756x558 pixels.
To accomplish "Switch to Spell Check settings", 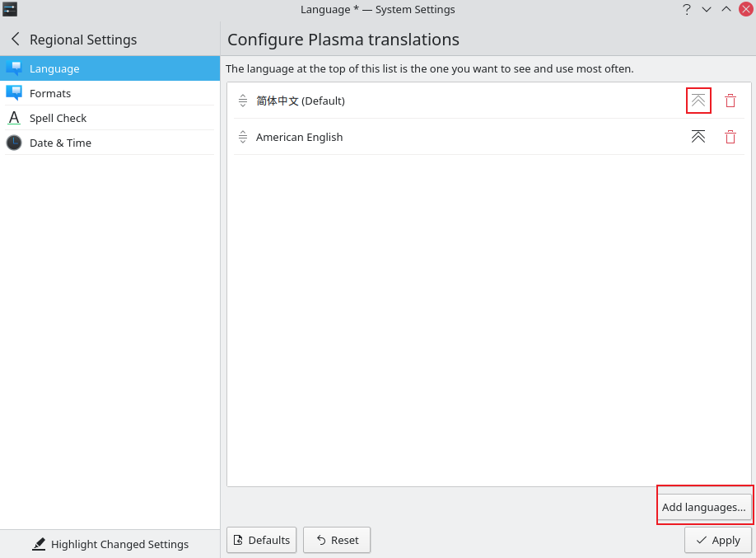I will click(x=58, y=118).
